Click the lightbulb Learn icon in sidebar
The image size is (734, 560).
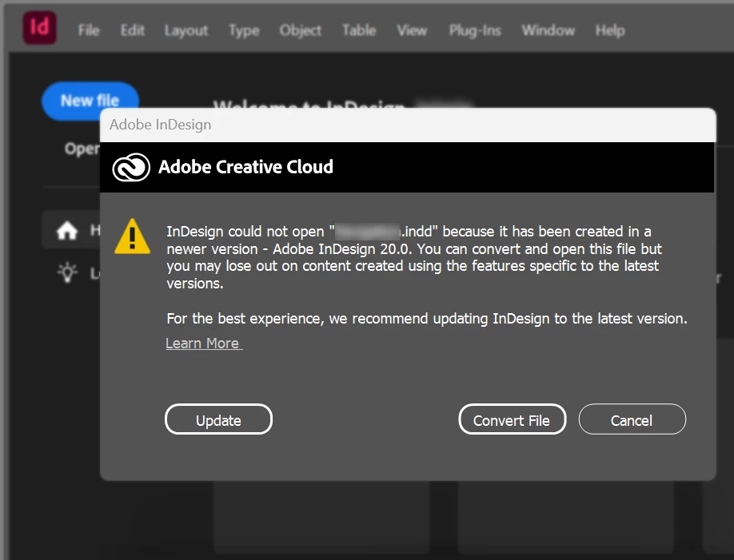[67, 272]
